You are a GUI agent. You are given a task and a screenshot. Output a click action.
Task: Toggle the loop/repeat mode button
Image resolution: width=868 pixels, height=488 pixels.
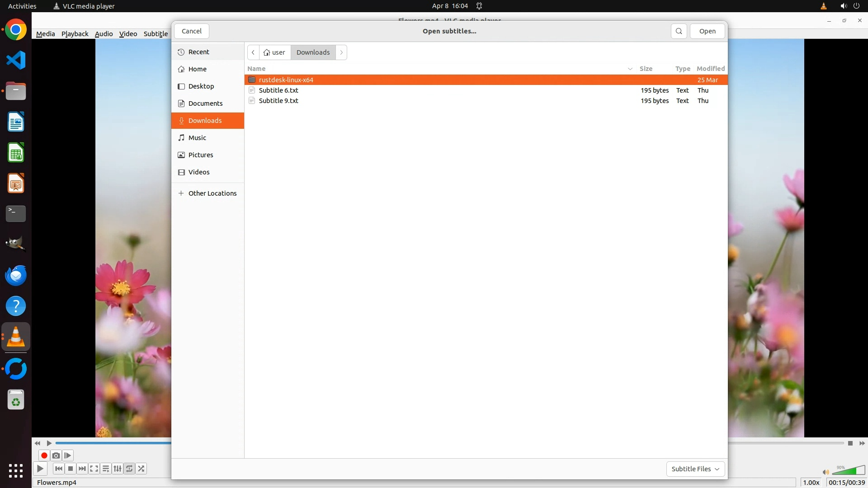pos(129,469)
